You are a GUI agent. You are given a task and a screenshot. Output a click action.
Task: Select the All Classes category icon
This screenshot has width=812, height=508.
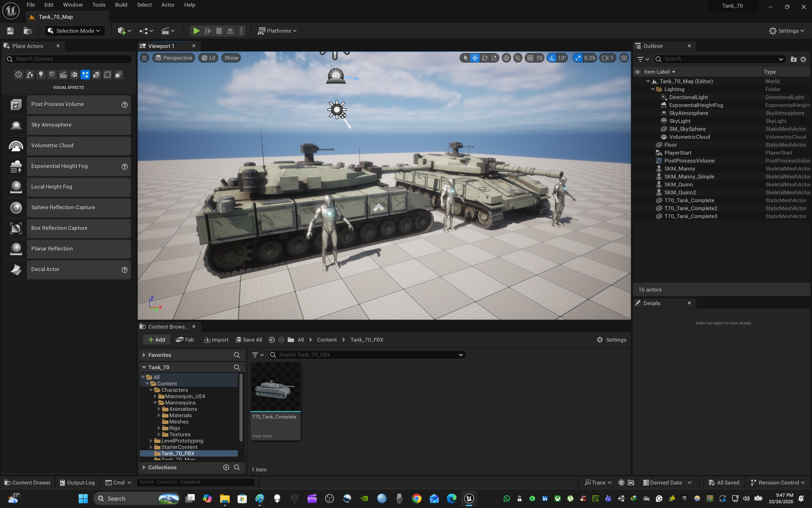(118, 75)
